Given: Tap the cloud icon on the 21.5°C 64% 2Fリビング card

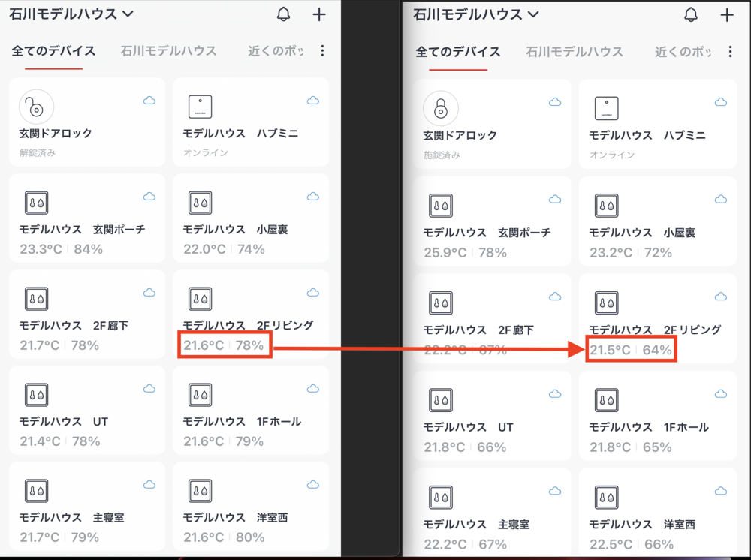Looking at the screenshot, I should pyautogui.click(x=721, y=297).
